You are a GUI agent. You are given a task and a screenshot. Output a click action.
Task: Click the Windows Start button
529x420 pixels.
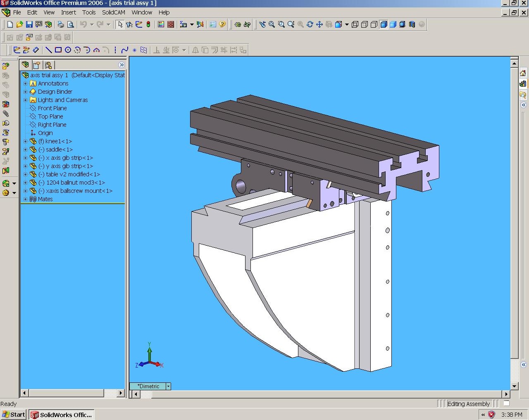14,415
